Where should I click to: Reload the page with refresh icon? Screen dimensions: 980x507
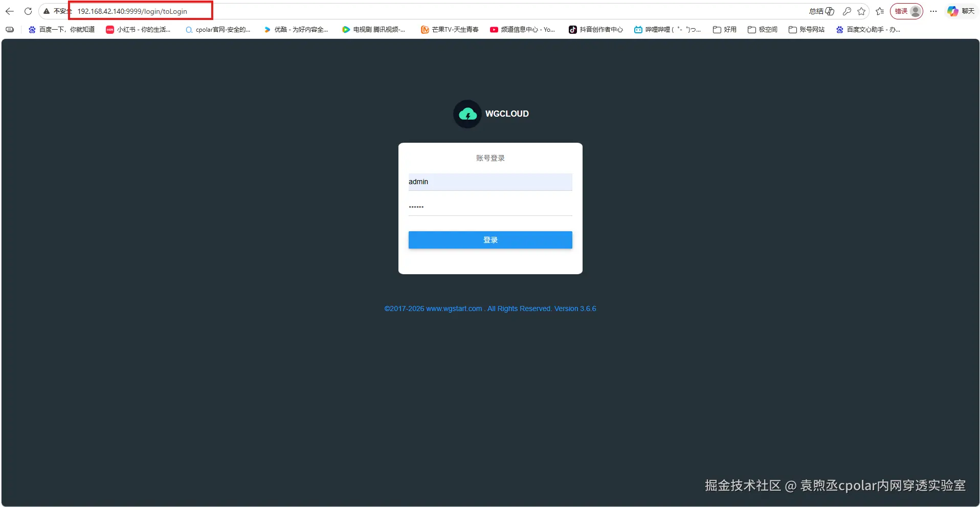pos(28,11)
